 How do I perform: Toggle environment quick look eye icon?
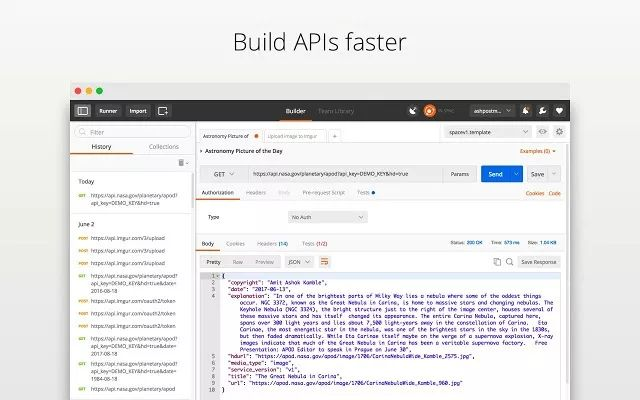coord(542,131)
